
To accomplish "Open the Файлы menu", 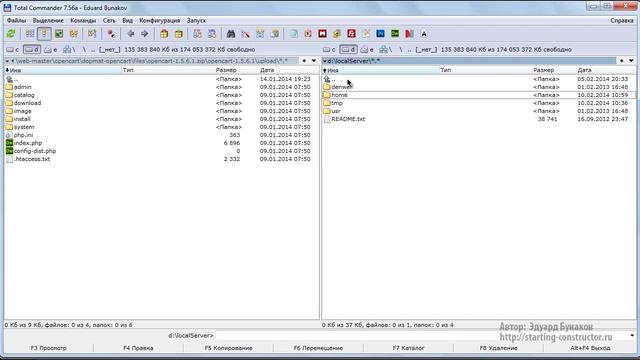I will [16, 20].
